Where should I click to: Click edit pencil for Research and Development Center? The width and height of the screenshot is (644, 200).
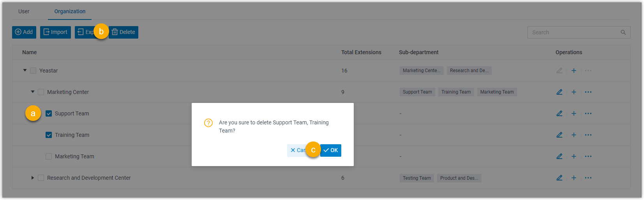click(x=559, y=178)
